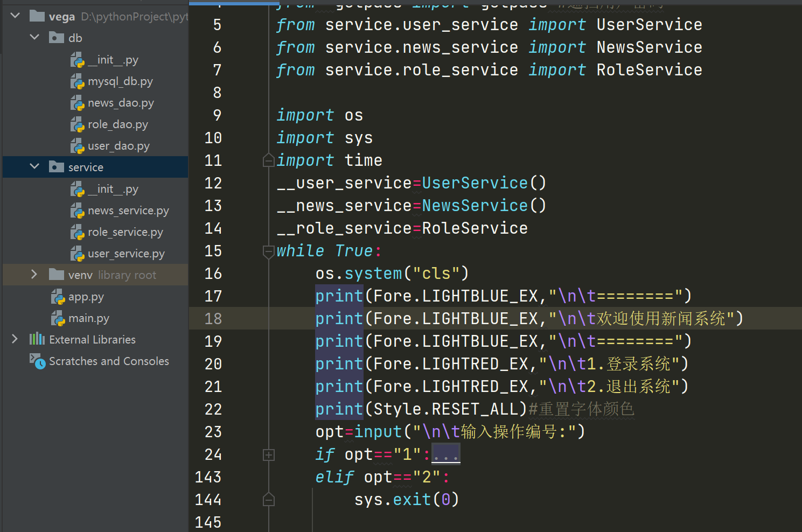Click Python icon of news_dao.py
The image size is (802, 532).
(x=78, y=103)
